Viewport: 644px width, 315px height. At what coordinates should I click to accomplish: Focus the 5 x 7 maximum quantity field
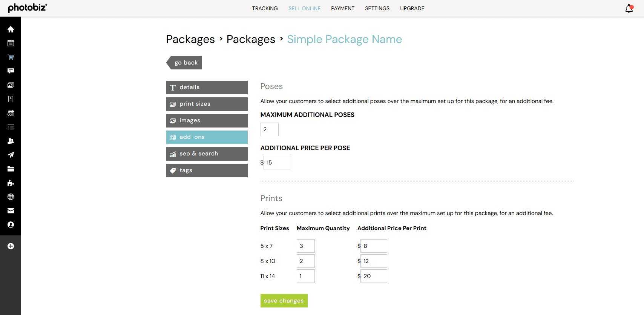tap(306, 246)
